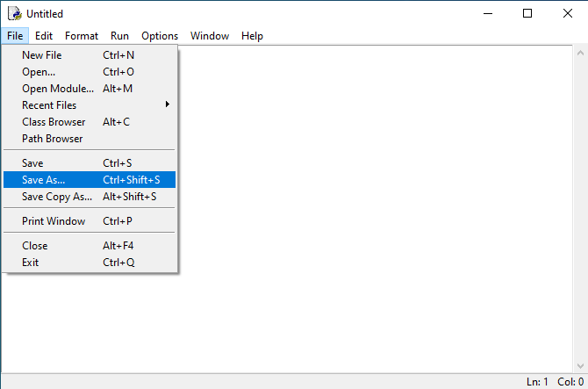The width and height of the screenshot is (588, 389).
Task: Close the Untitled window
Action: 567,13
